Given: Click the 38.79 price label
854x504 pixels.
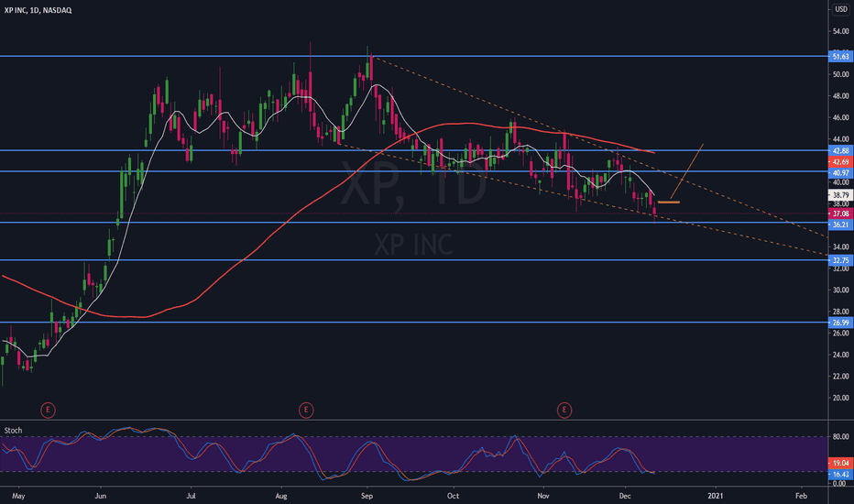Looking at the screenshot, I should (840, 194).
